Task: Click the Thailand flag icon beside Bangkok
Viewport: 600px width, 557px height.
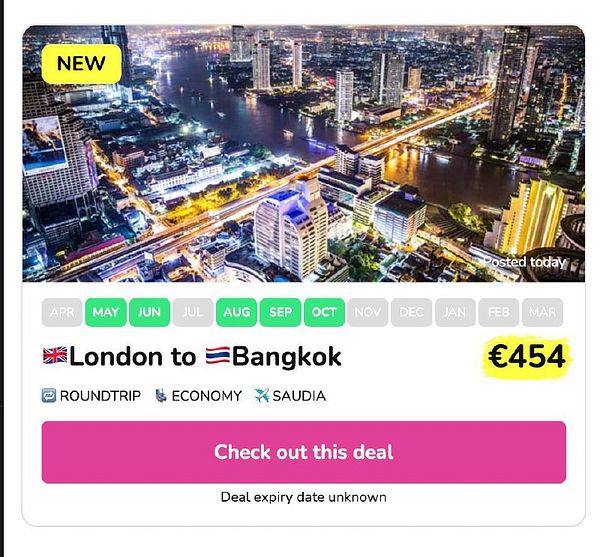Action: (x=218, y=355)
